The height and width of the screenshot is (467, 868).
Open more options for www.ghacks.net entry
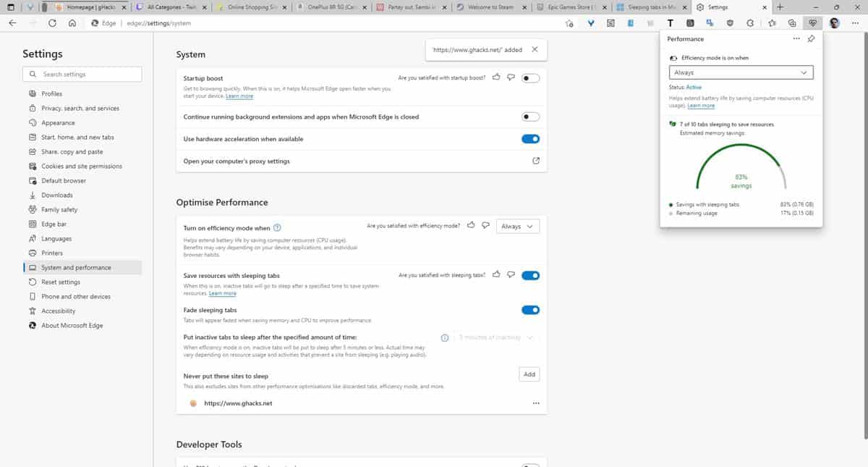[x=536, y=403]
